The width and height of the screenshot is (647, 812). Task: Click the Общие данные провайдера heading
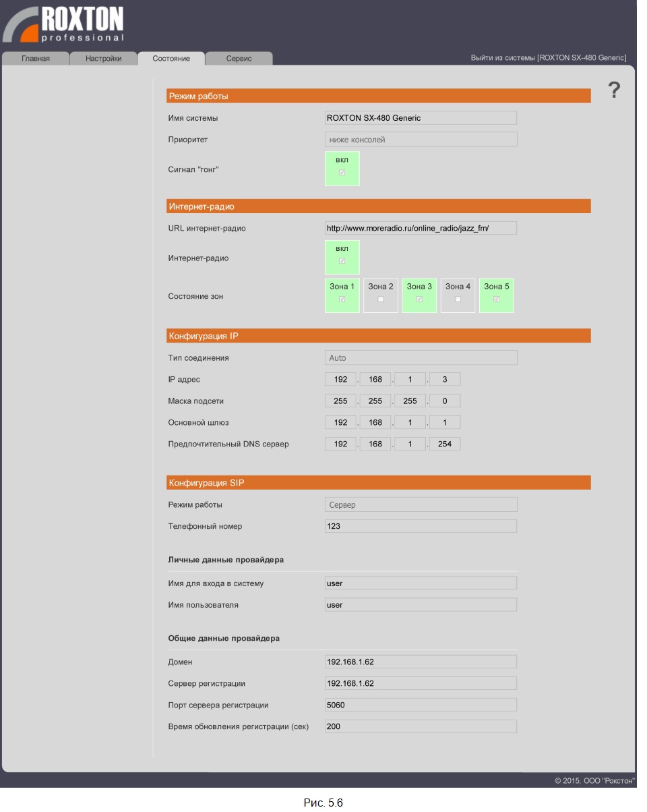224,638
